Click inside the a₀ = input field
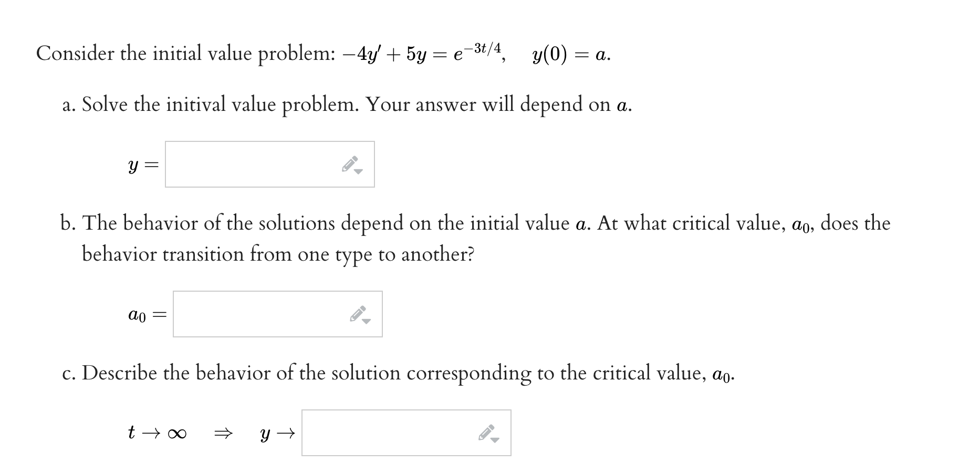Screen dimensions: 980x473 [x=257, y=314]
